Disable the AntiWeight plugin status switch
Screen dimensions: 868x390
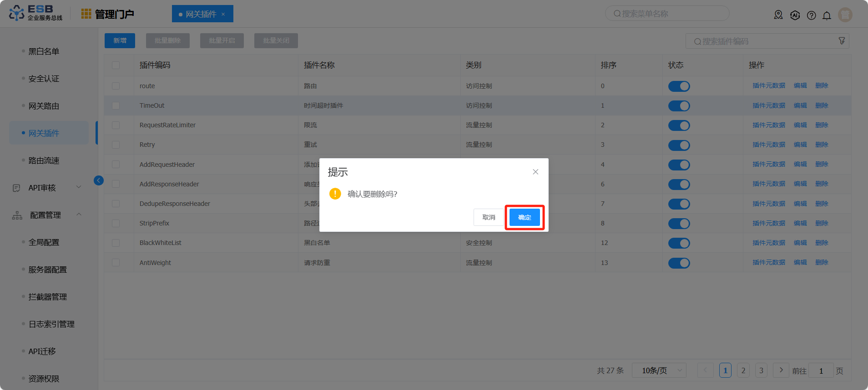[679, 263]
